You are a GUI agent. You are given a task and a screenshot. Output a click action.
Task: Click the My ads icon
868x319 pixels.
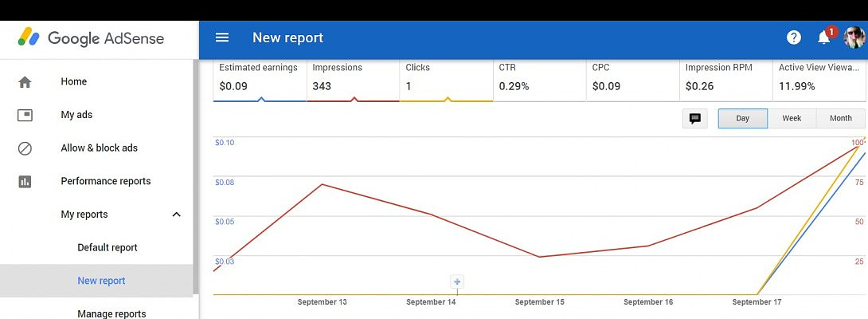coord(25,115)
